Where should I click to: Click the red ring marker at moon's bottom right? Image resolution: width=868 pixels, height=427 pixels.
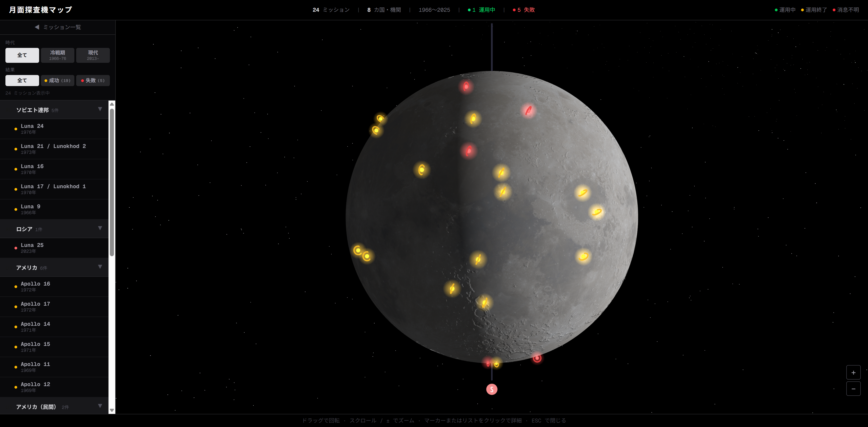(537, 358)
